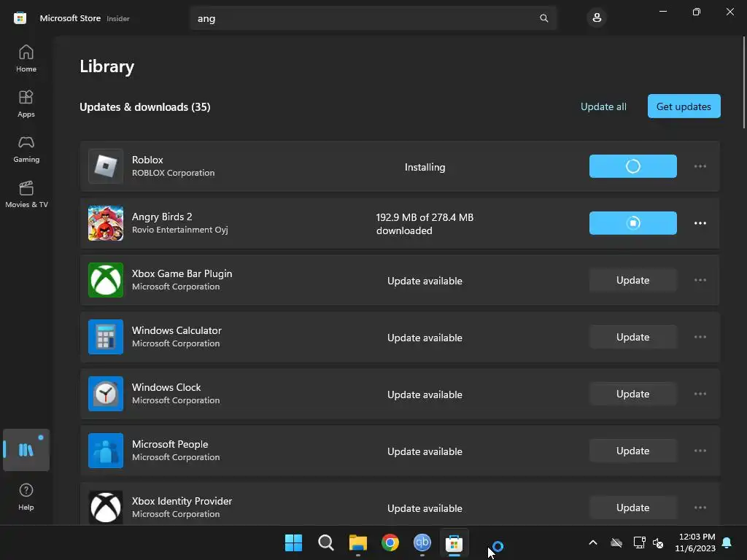Select the Library icon in the sidebar
747x560 pixels.
[x=26, y=450]
